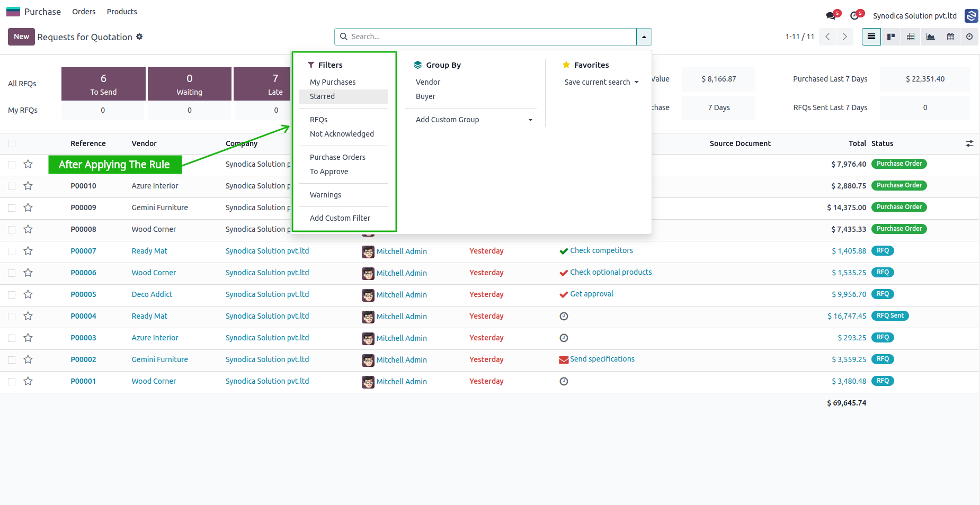Tick the checkbox for P00005 row
The image size is (980, 505).
(x=12, y=294)
